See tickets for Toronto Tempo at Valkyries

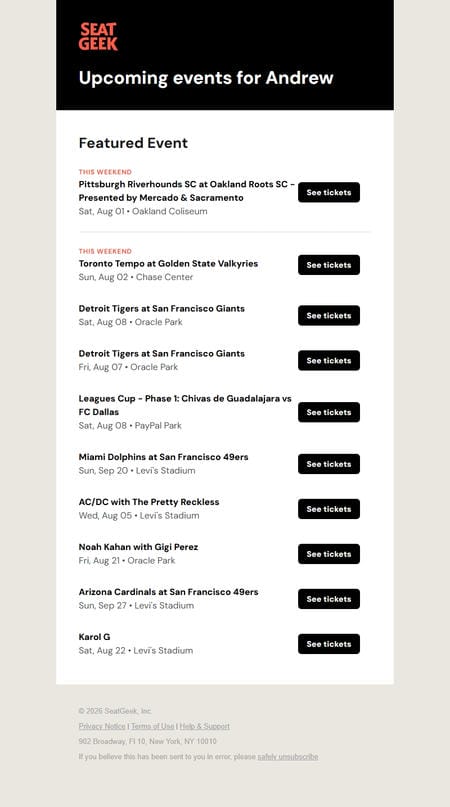pyautogui.click(x=328, y=265)
